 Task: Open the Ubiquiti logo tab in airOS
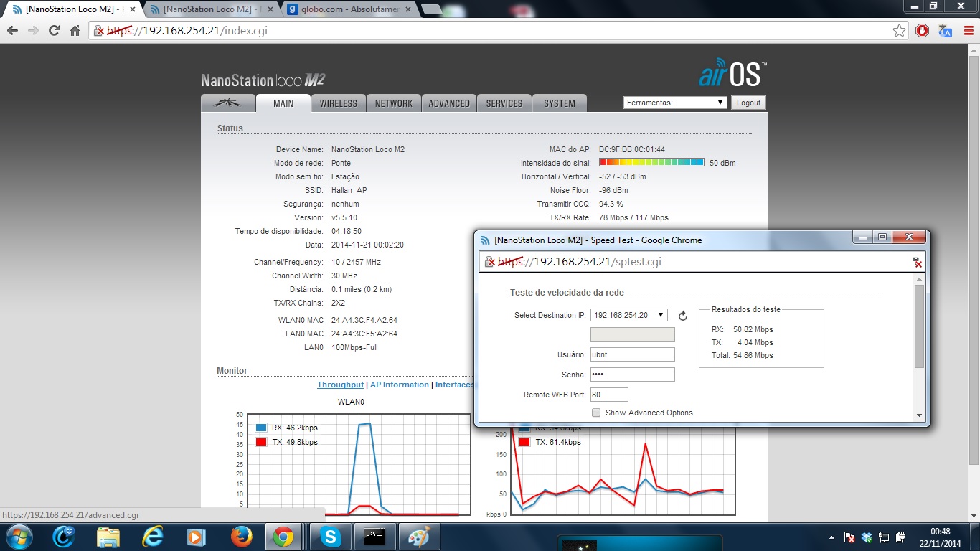click(228, 103)
